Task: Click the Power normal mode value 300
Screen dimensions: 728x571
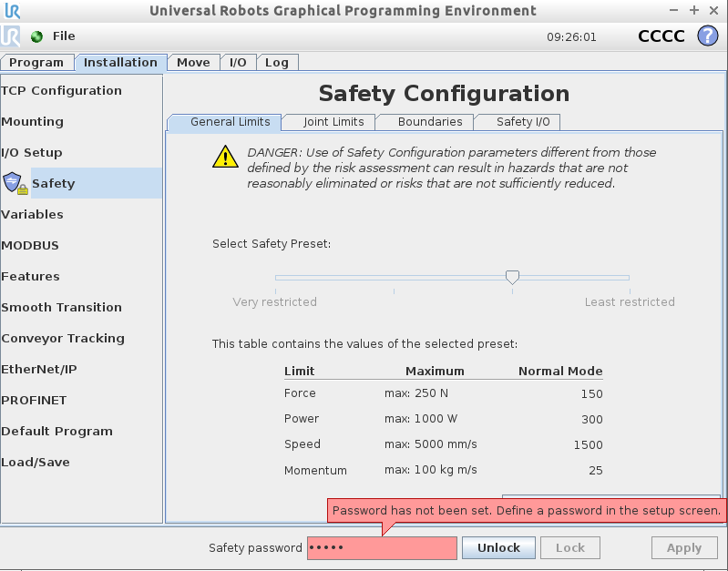Action: (592, 420)
